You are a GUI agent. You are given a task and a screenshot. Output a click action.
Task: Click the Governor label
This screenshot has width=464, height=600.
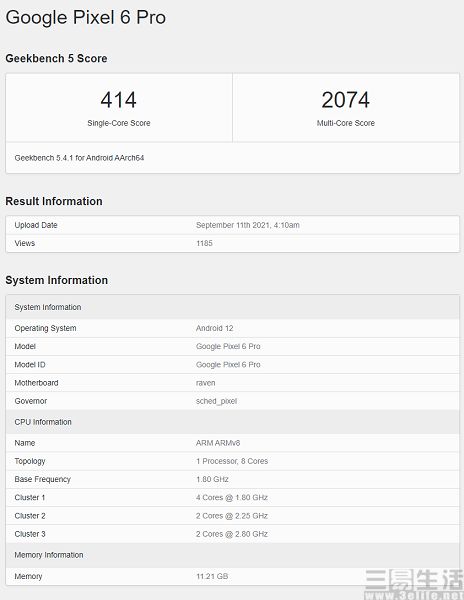31,401
